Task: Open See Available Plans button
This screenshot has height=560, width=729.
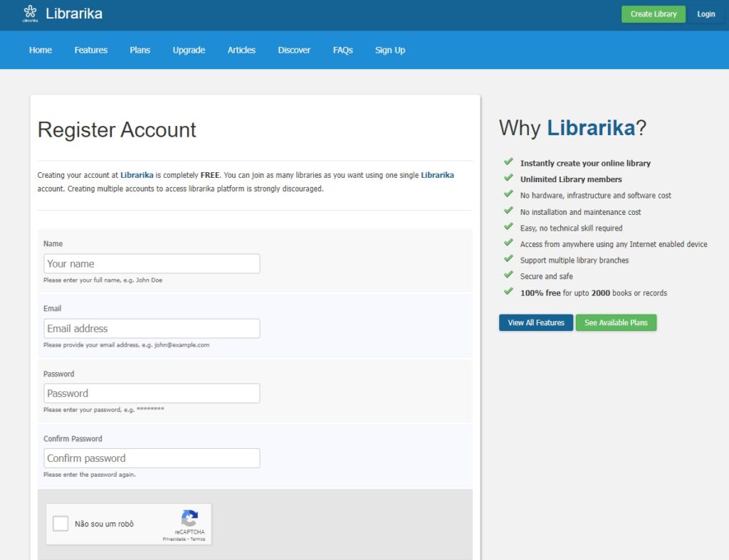Action: point(616,323)
